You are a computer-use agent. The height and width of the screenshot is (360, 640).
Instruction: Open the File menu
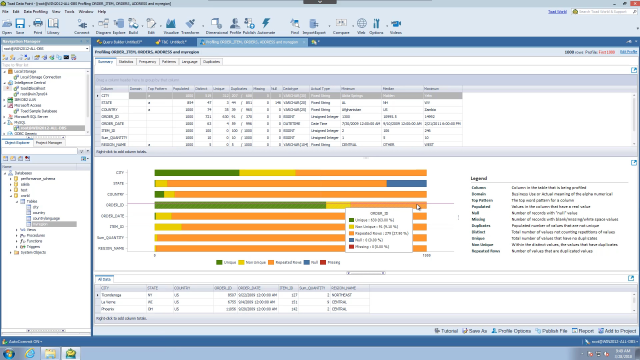5,11
